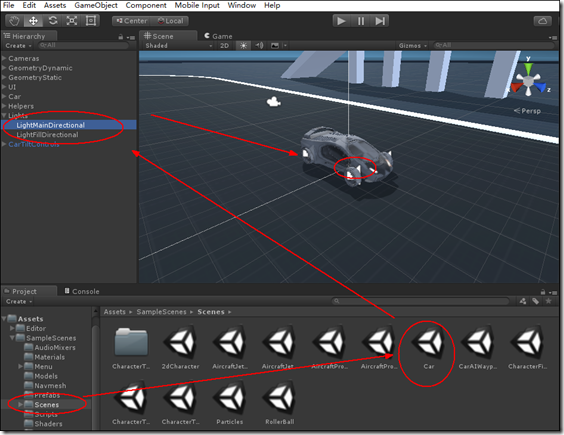Open Shaded draw mode dropdown
Screen dimensions: 564x435
pyautogui.click(x=178, y=45)
